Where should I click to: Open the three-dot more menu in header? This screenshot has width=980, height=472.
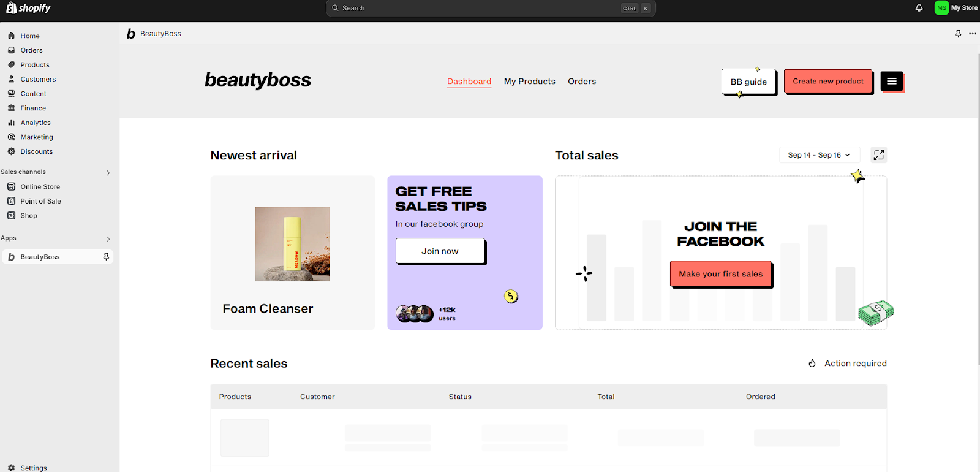tap(973, 34)
